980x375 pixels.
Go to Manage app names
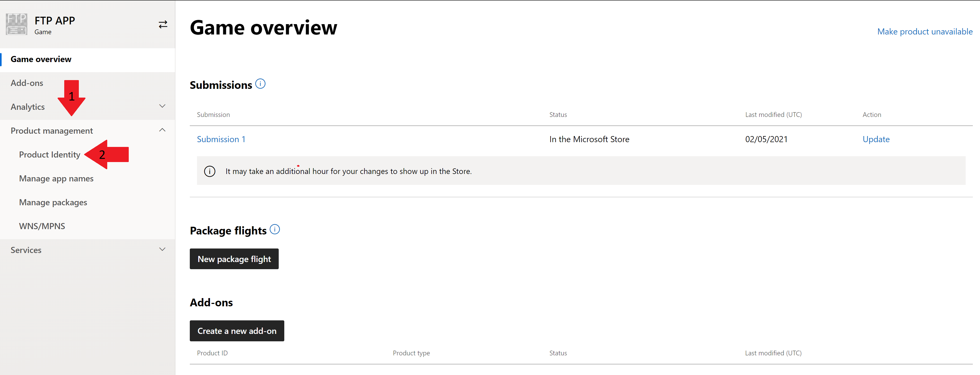click(56, 178)
